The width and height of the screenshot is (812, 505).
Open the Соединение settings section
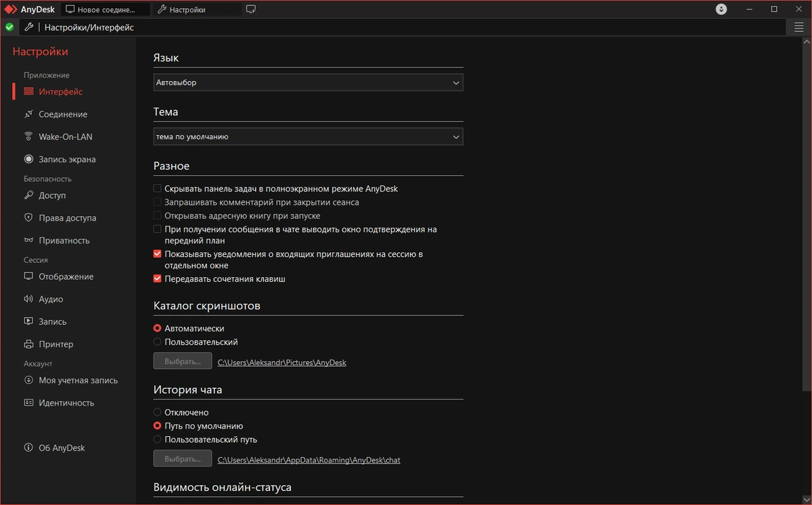[55, 114]
